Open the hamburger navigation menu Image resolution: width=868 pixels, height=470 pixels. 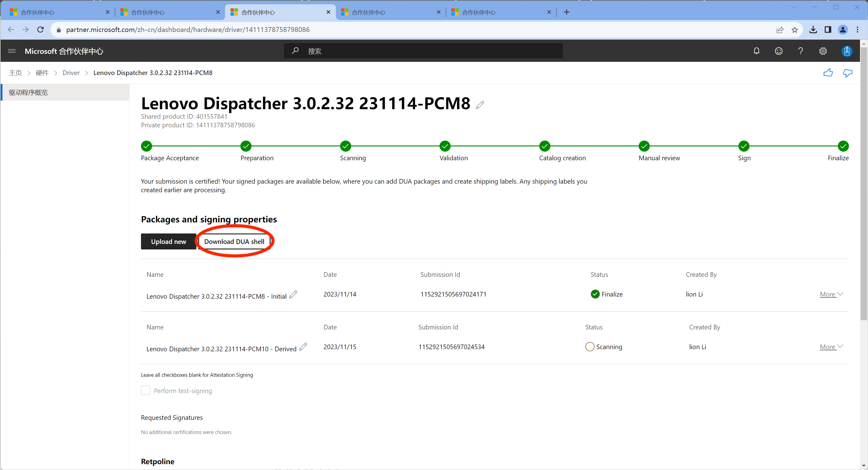coord(12,51)
